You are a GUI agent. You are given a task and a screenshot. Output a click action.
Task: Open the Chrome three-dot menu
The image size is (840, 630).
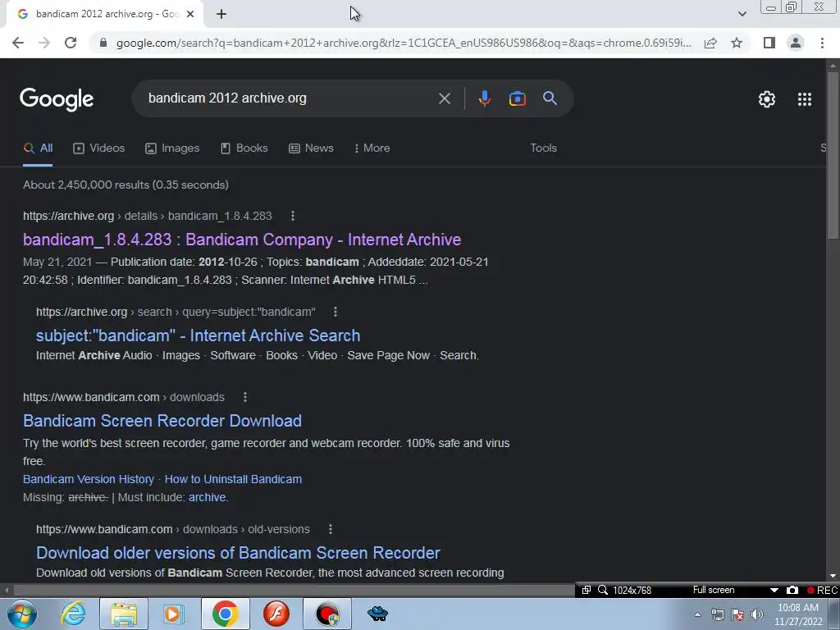(822, 43)
